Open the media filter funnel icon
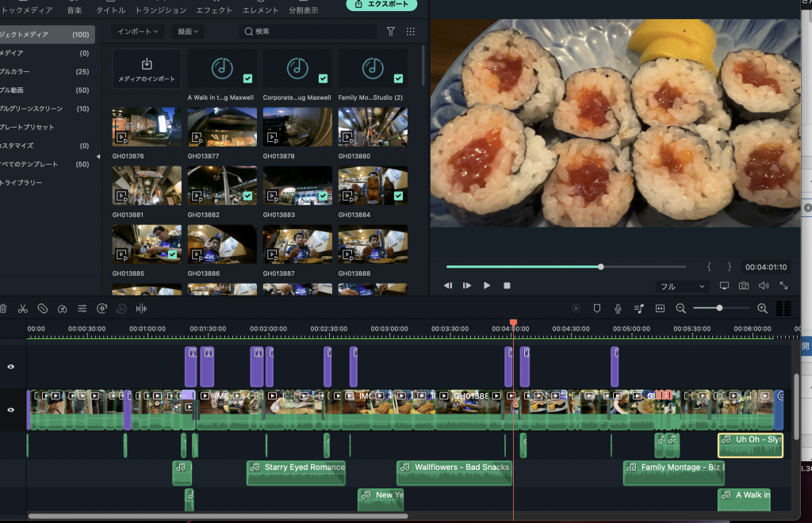Image resolution: width=812 pixels, height=523 pixels. 391,32
